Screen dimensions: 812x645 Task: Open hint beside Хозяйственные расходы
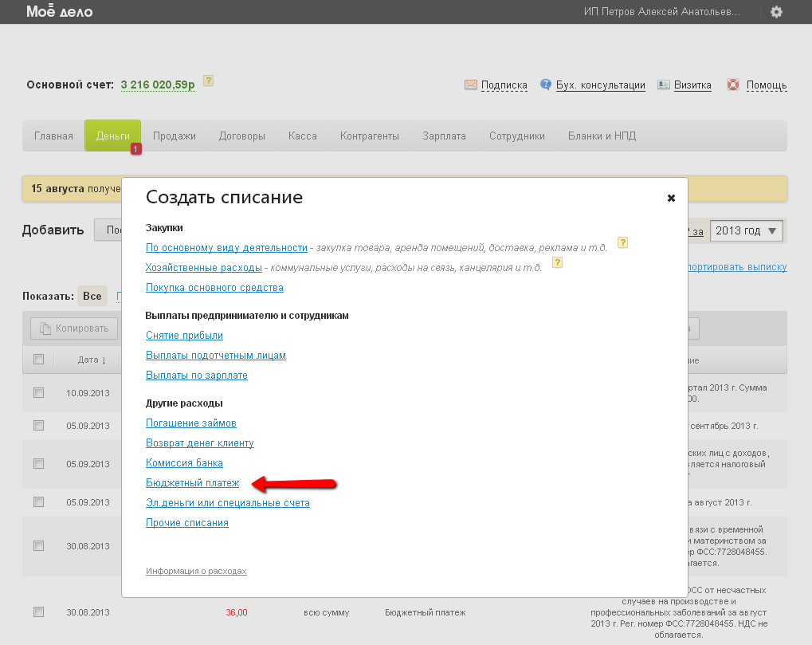coord(557,262)
